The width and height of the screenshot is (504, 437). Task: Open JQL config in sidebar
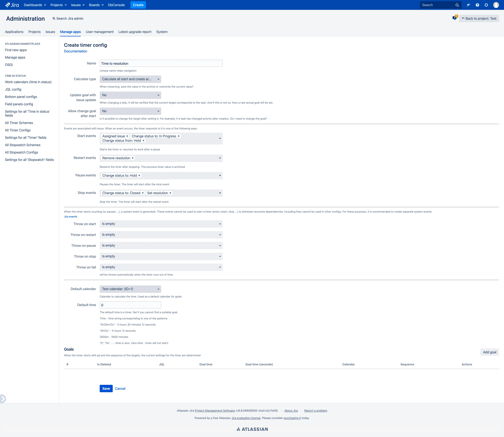click(x=13, y=89)
